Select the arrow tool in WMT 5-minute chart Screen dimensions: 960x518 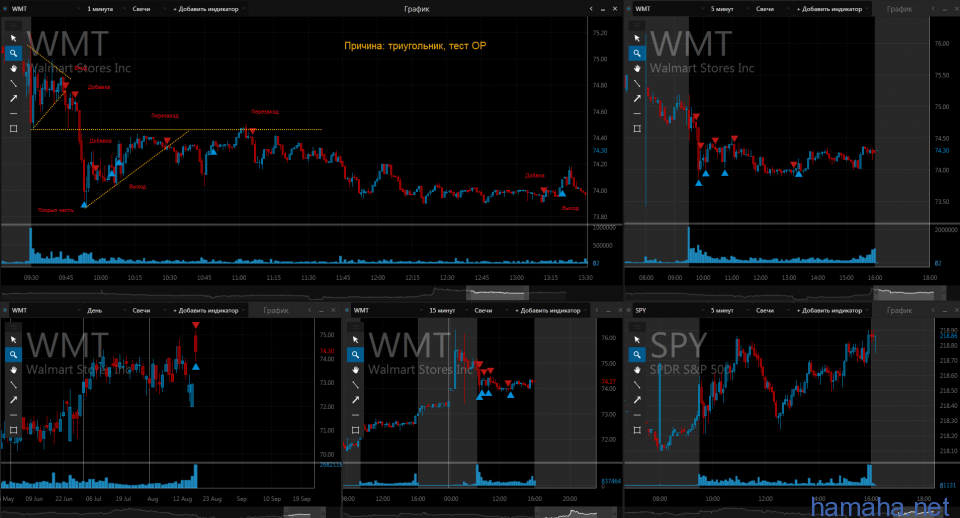pos(637,98)
